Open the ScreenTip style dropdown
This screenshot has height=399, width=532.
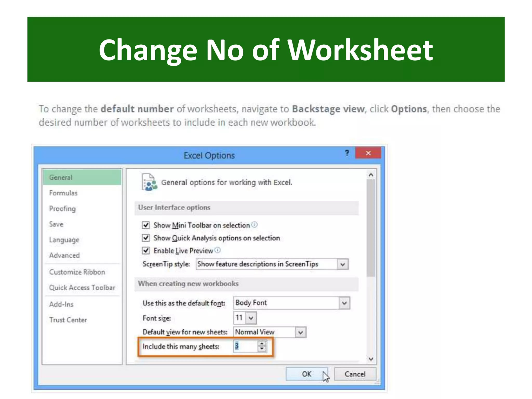pos(343,264)
